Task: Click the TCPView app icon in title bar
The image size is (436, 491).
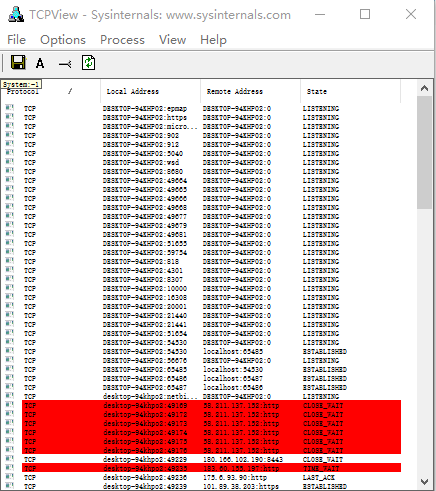Action: (16, 15)
